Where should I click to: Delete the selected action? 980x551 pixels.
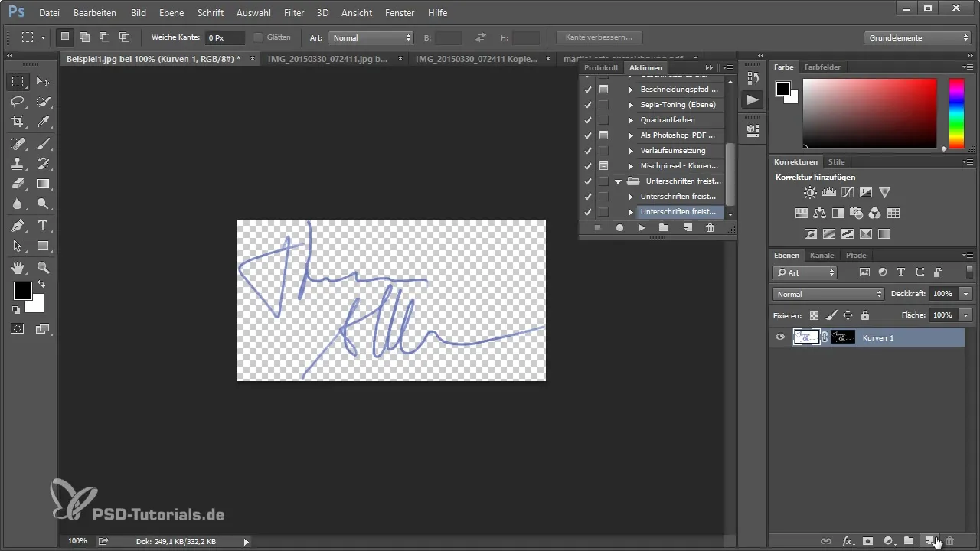point(710,228)
